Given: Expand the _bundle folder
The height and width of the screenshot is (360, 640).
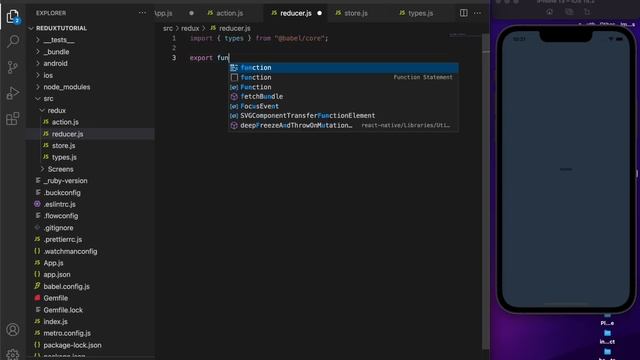Looking at the screenshot, I should [x=38, y=51].
